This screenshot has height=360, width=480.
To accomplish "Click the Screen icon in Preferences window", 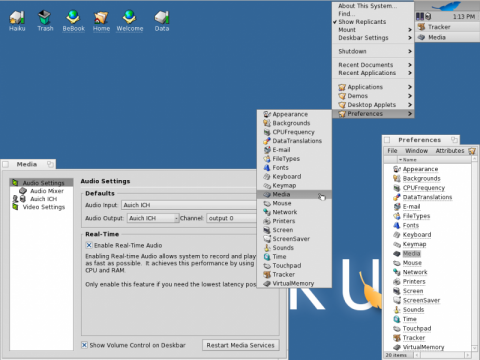I will pos(397,291).
